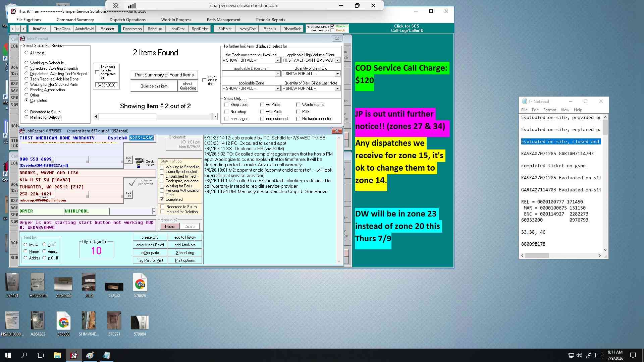Select the Working to Schedule status radio
The height and width of the screenshot is (362, 644).
tap(26, 63)
